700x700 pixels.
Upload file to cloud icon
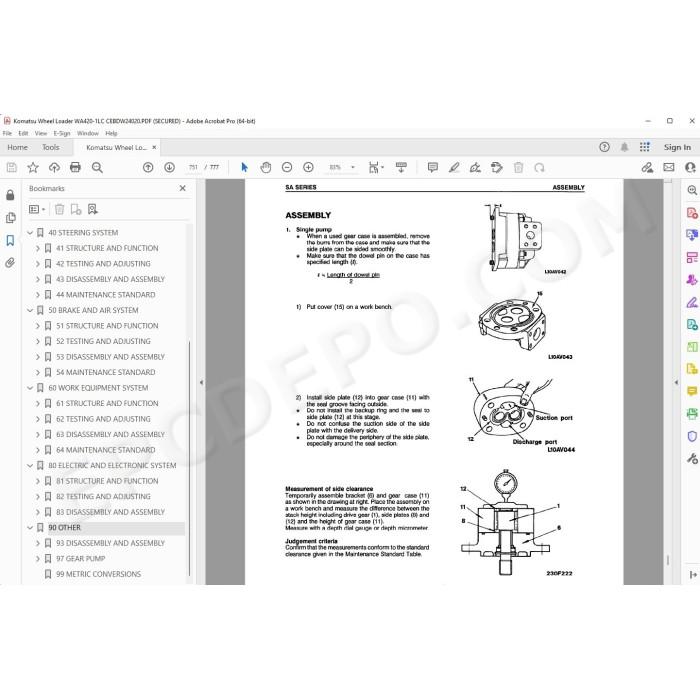[54, 167]
